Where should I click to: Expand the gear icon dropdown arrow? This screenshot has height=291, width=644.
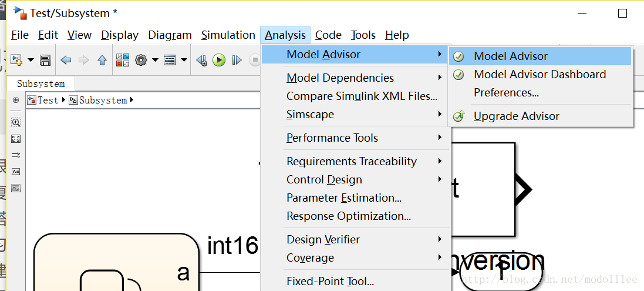(x=155, y=60)
